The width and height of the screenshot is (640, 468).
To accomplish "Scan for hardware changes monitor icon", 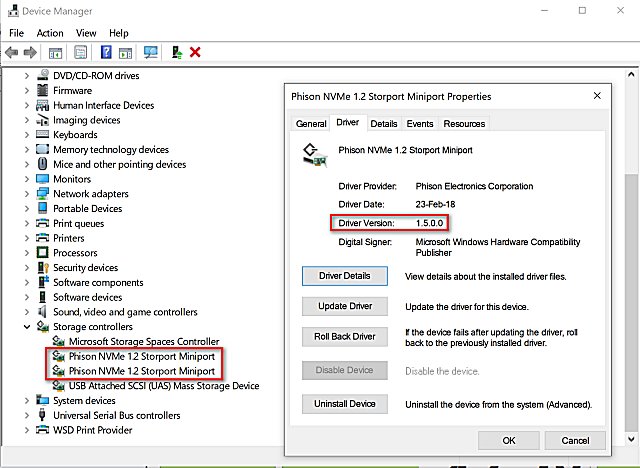I will [151, 52].
